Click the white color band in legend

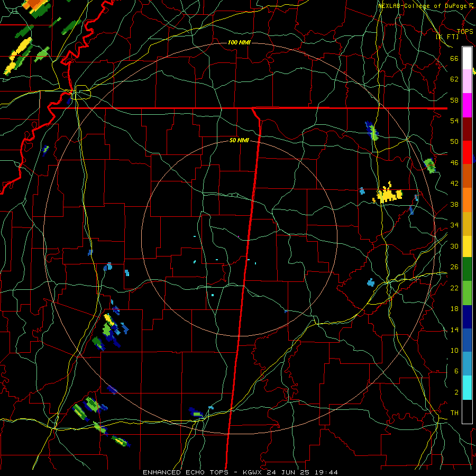point(467,58)
